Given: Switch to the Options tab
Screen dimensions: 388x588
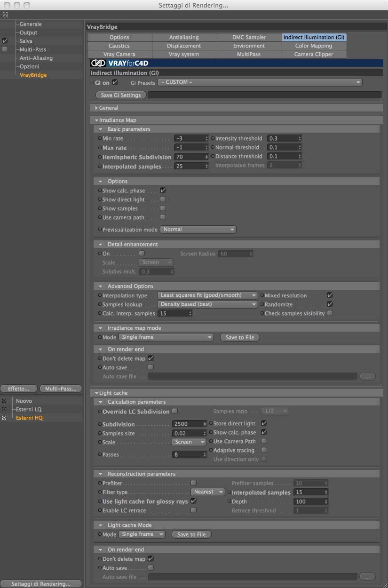Looking at the screenshot, I should pos(119,37).
